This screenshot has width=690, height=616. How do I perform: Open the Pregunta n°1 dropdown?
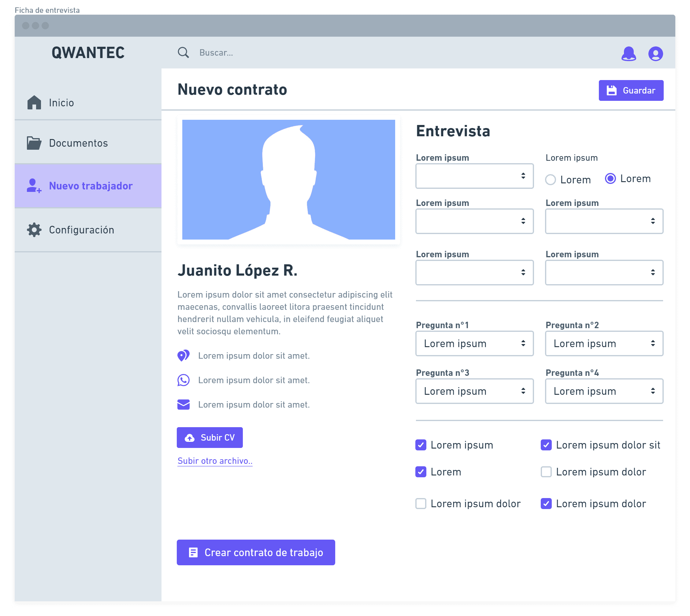pos(474,343)
